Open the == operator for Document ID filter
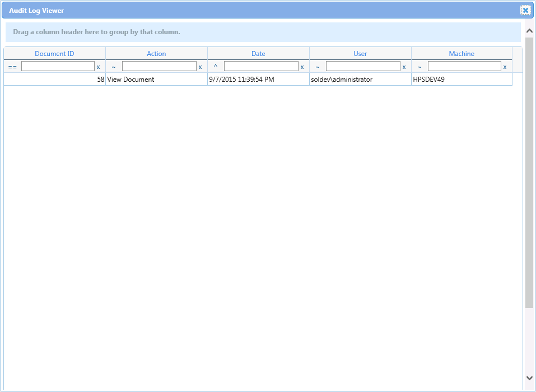The image size is (536, 392). (x=12, y=67)
